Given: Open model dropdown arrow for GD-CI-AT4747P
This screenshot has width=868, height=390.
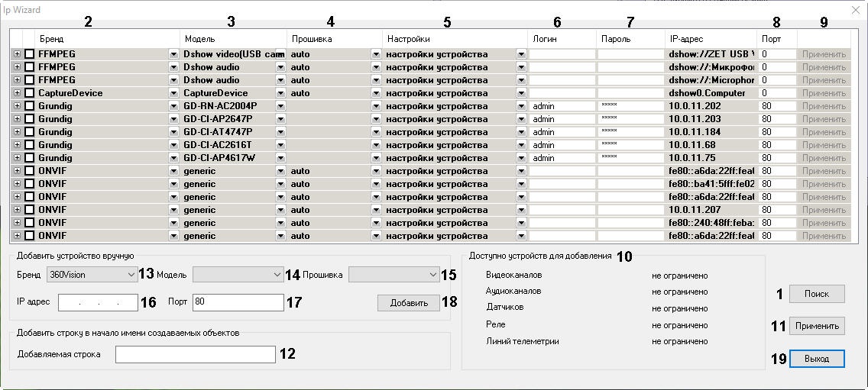Looking at the screenshot, I should (x=280, y=132).
